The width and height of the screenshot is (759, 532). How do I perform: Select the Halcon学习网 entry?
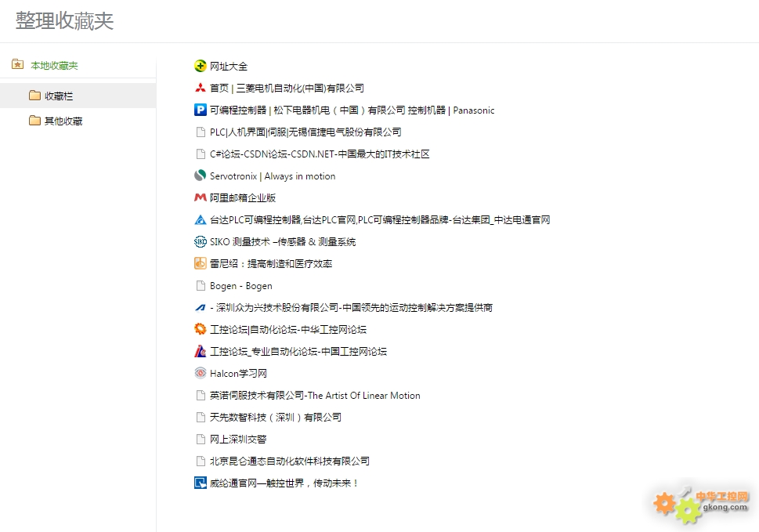click(x=238, y=373)
